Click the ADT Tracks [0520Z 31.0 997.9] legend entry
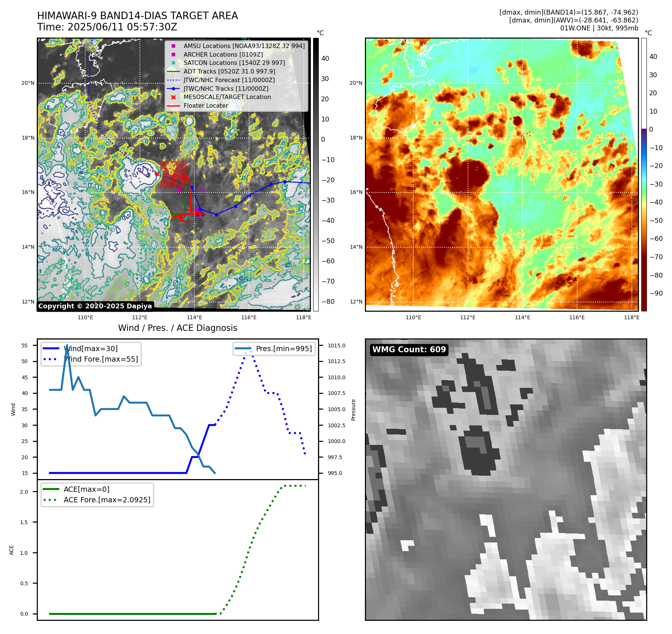 coord(222,71)
